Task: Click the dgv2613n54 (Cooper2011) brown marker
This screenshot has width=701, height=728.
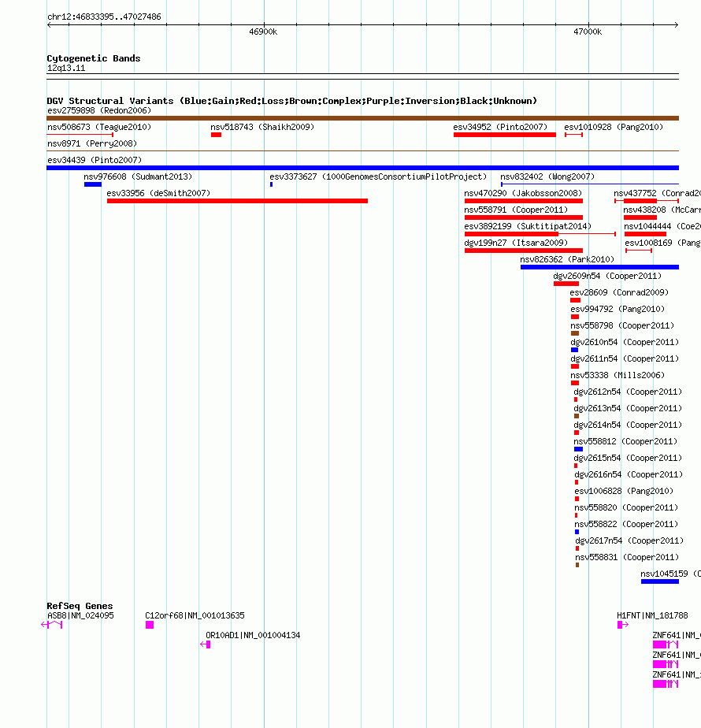Action: point(577,417)
